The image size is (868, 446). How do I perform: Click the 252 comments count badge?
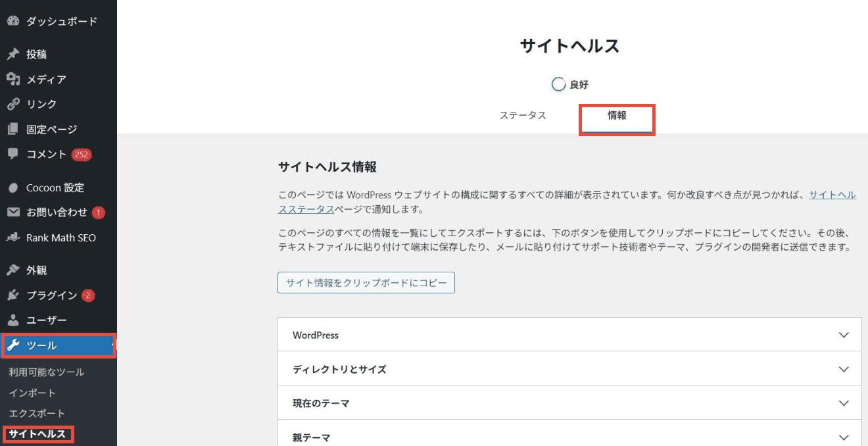(82, 155)
